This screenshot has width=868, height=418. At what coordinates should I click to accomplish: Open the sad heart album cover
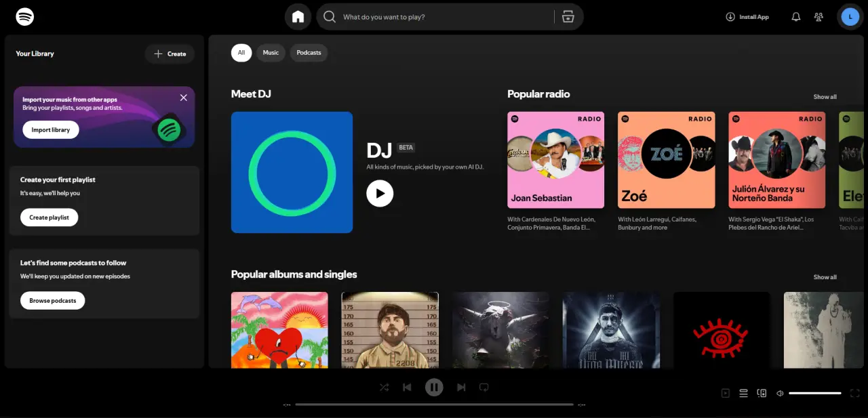[x=279, y=330]
